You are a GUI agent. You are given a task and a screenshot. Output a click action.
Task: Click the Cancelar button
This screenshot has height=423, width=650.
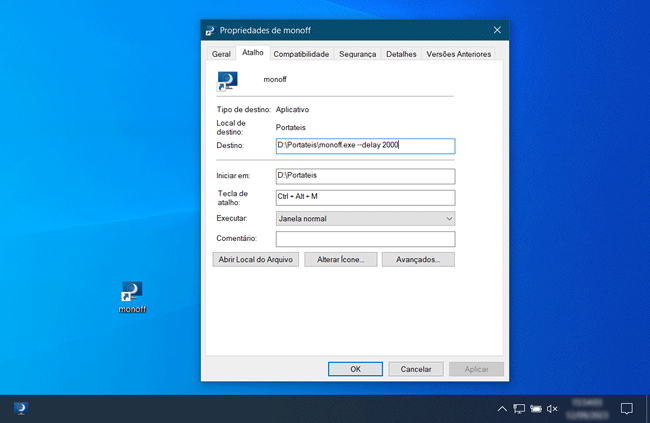click(x=416, y=369)
